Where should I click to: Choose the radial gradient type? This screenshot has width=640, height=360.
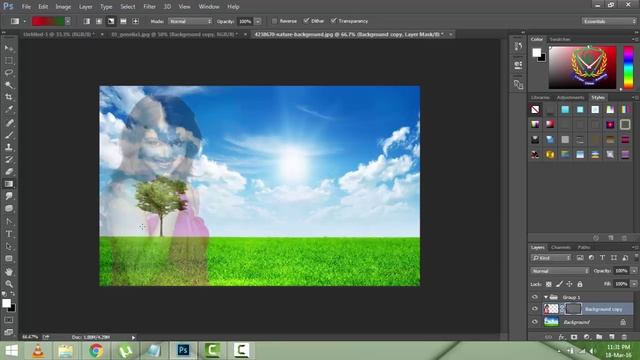[99, 21]
